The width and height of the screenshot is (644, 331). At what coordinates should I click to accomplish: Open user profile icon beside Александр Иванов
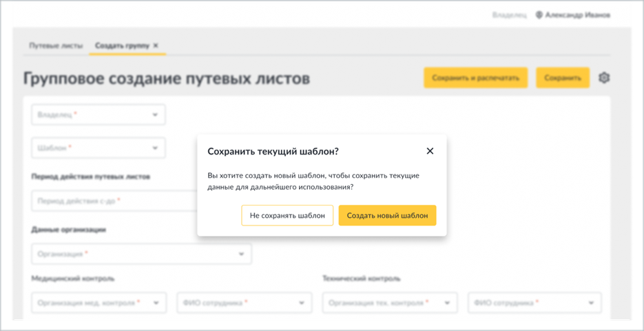click(x=539, y=15)
